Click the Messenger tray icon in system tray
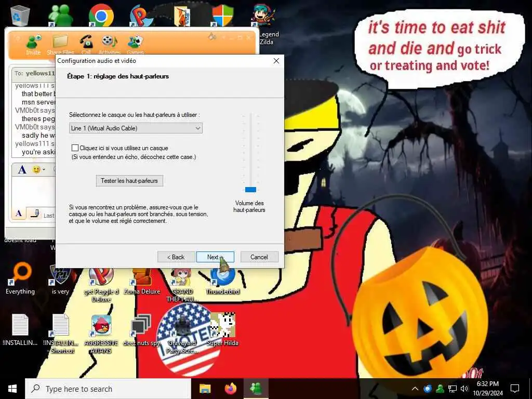Image resolution: width=532 pixels, height=399 pixels. point(440,389)
